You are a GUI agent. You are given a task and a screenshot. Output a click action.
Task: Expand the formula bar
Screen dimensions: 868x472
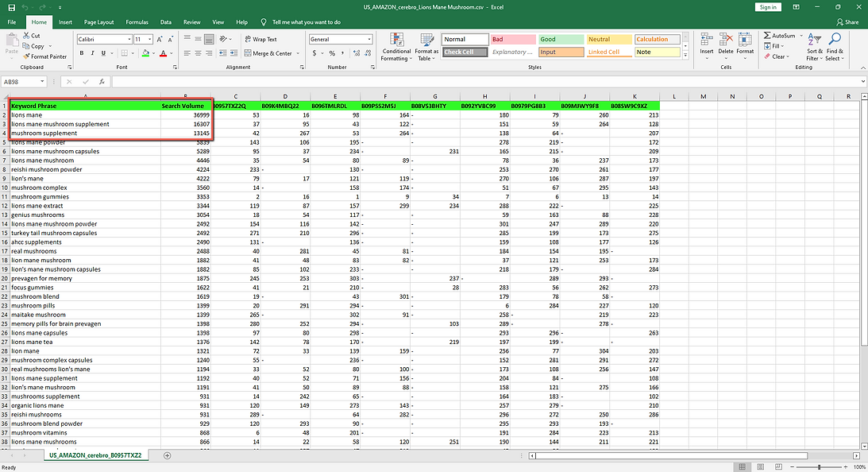click(863, 81)
